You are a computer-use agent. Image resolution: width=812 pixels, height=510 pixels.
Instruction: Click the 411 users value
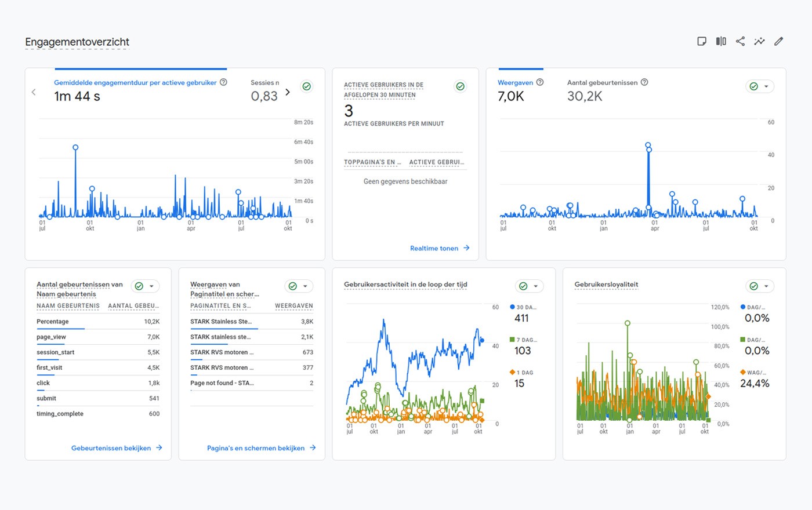click(521, 318)
